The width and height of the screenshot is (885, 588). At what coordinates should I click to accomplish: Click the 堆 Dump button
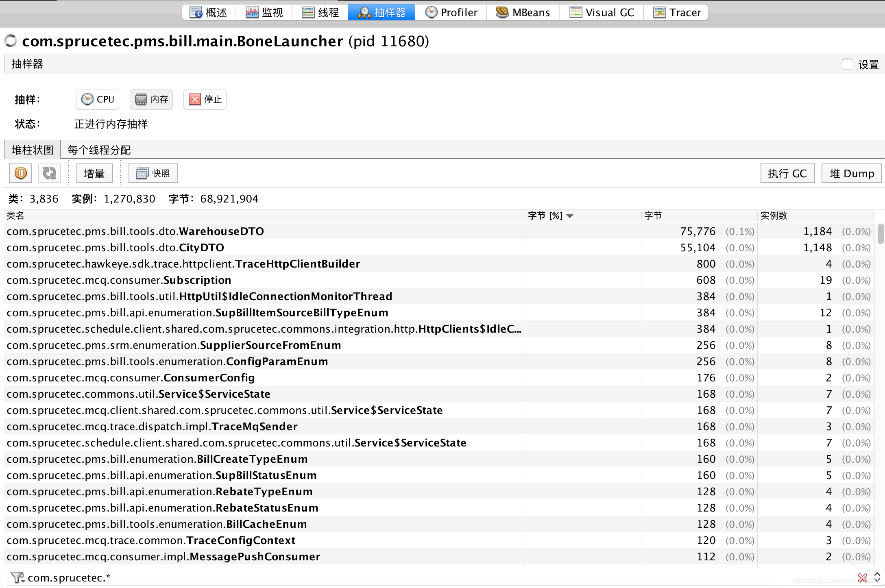pyautogui.click(x=851, y=174)
